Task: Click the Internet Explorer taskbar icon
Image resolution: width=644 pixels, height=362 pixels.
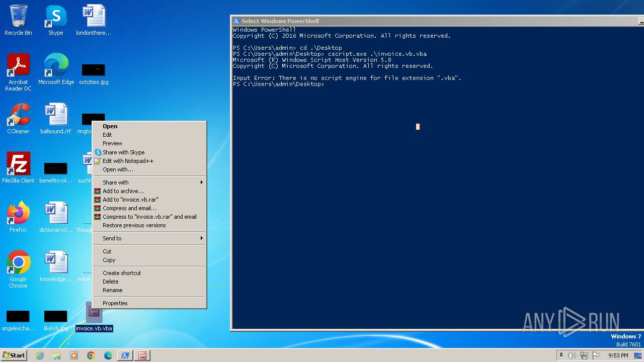Action: (x=40, y=355)
